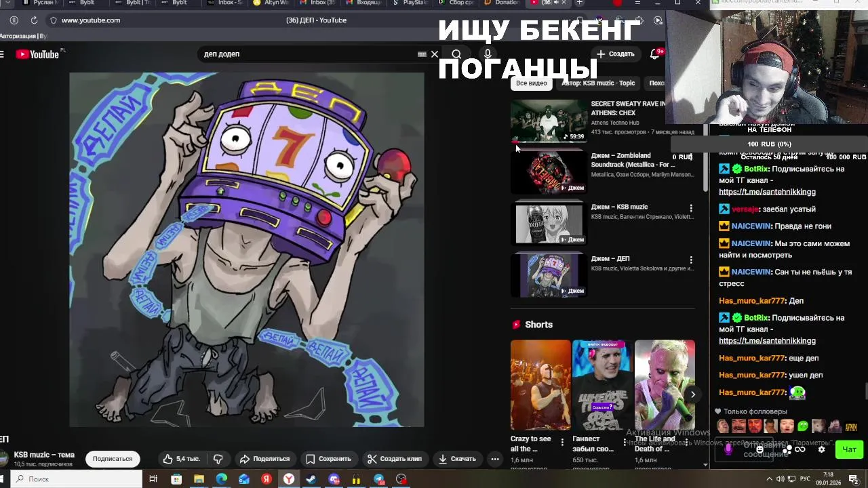Open the YouTube guide hamburger menu

2,54
